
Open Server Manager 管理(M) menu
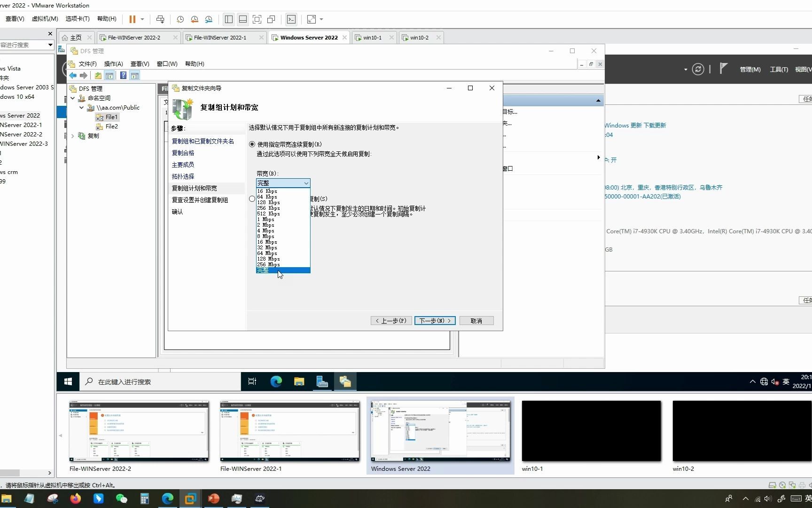point(750,69)
